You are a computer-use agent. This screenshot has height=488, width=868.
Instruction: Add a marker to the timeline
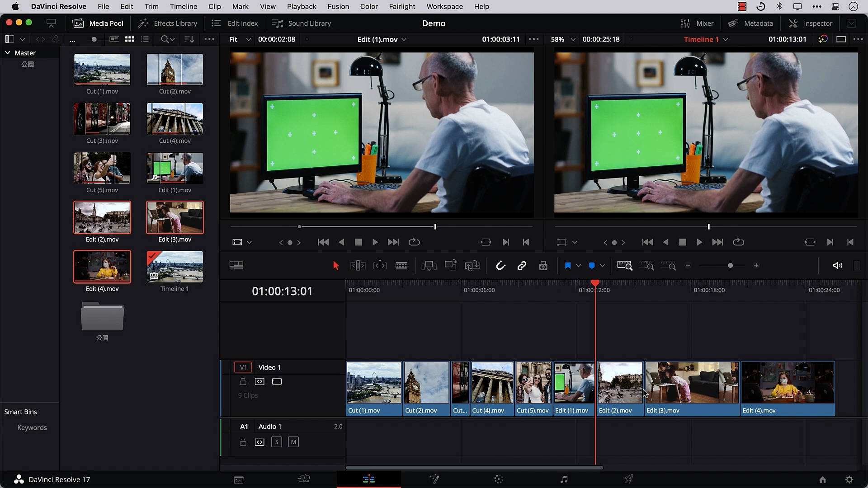[568, 266]
